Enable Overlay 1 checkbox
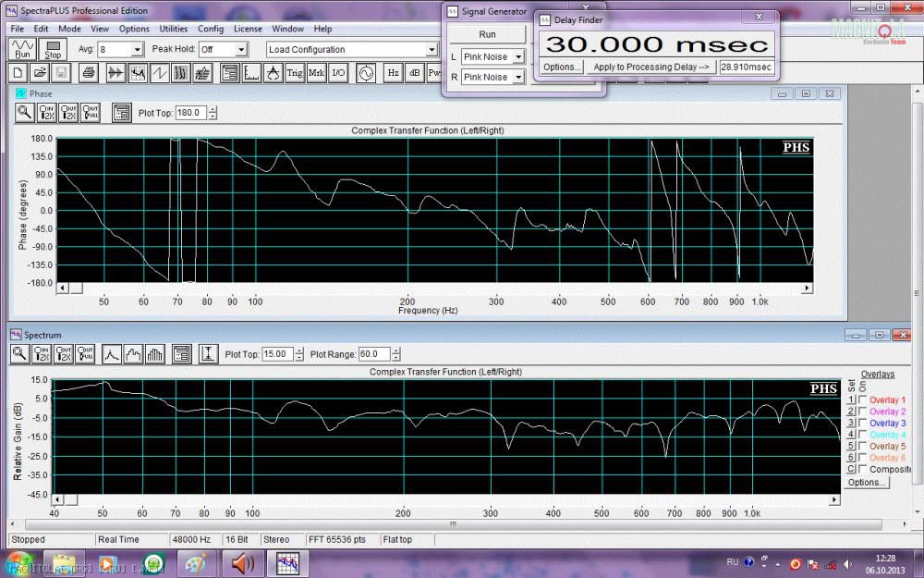Viewport: 924px width, 578px height. click(863, 400)
